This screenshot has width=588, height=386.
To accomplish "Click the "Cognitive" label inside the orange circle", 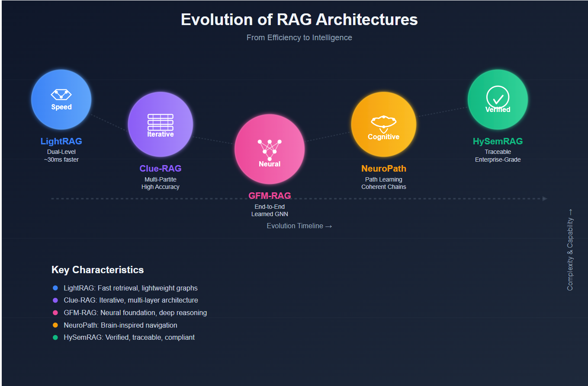I will click(383, 137).
